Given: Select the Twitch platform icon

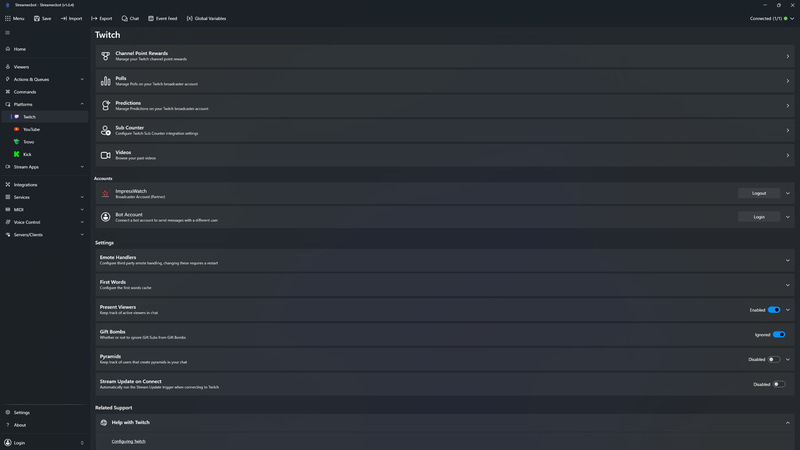Looking at the screenshot, I should (17, 117).
